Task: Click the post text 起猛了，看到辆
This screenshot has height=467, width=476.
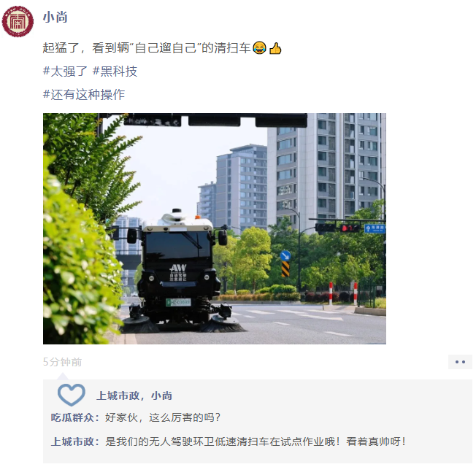Action: tap(86, 48)
